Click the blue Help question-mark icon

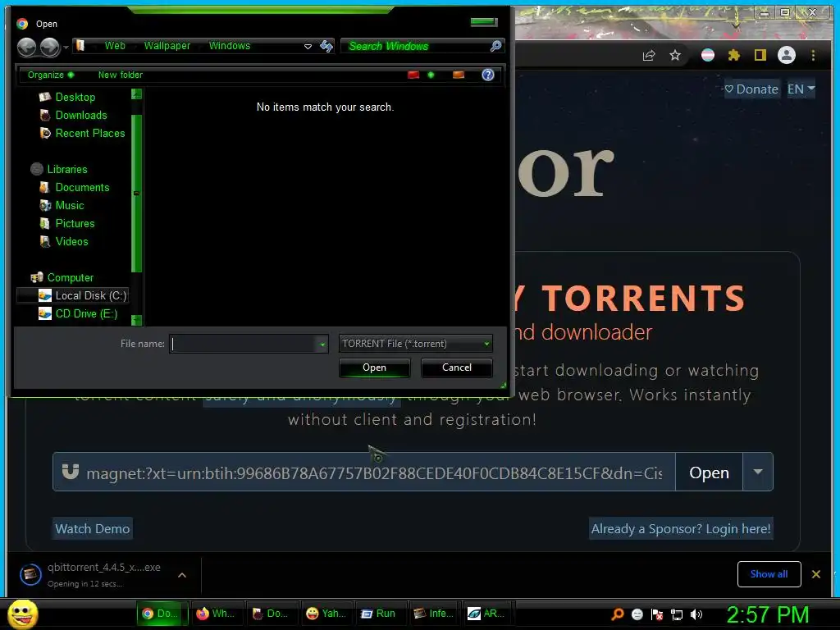[x=487, y=75]
